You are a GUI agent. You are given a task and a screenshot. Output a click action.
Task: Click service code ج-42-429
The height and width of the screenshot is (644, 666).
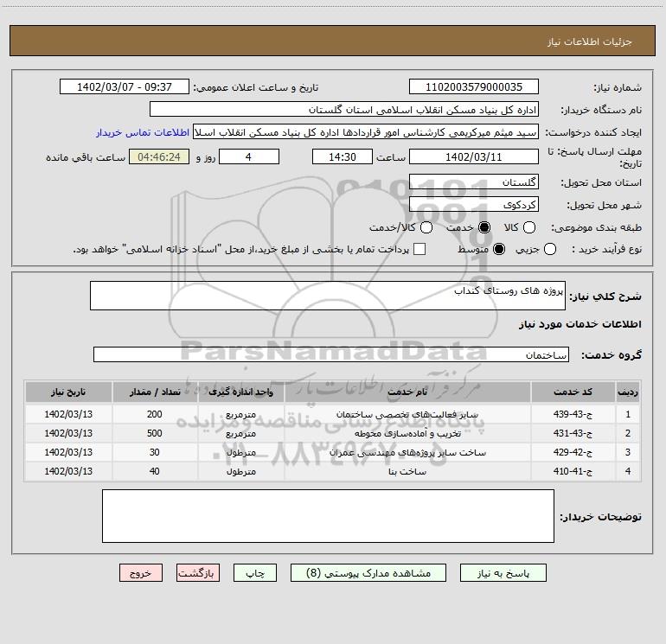[x=573, y=453]
